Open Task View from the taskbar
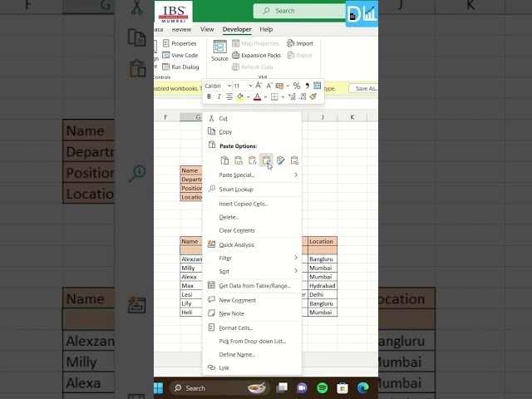 [282, 387]
